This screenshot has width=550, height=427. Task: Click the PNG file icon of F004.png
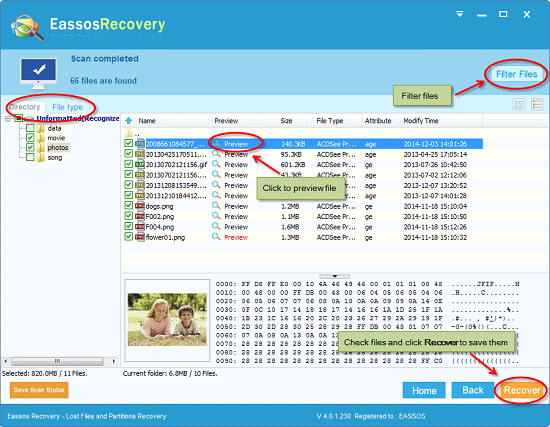pyautogui.click(x=140, y=227)
